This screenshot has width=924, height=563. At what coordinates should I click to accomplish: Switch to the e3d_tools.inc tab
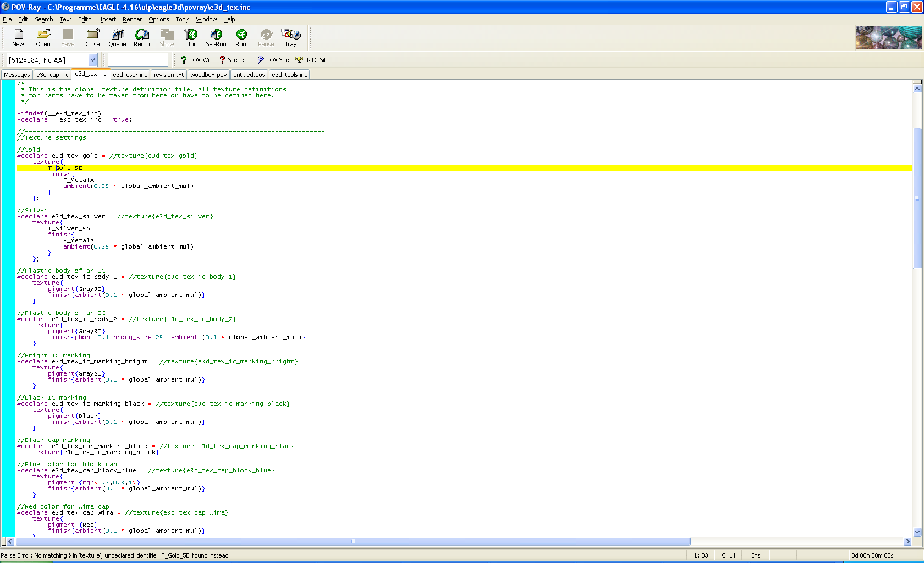[289, 75]
